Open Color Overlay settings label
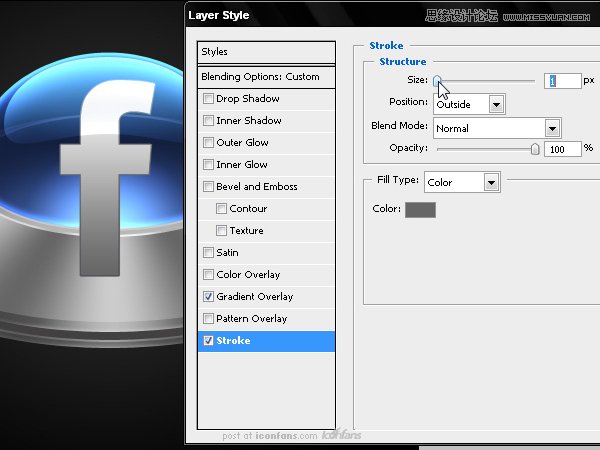 coord(248,275)
